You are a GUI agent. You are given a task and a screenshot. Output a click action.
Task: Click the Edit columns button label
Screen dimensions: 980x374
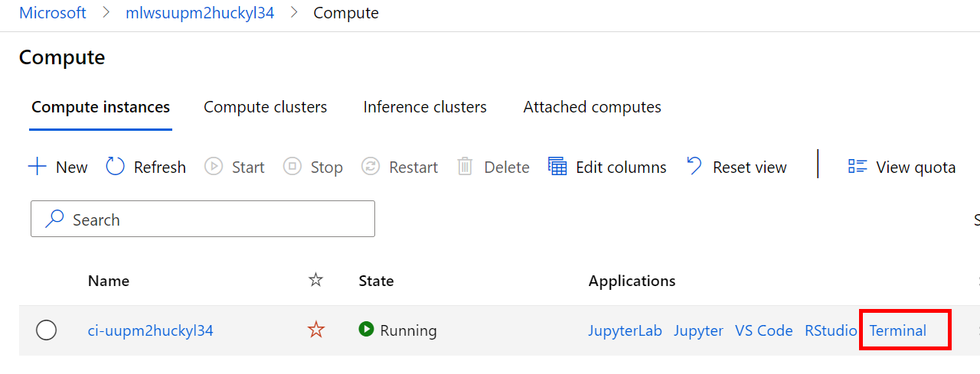tap(621, 167)
